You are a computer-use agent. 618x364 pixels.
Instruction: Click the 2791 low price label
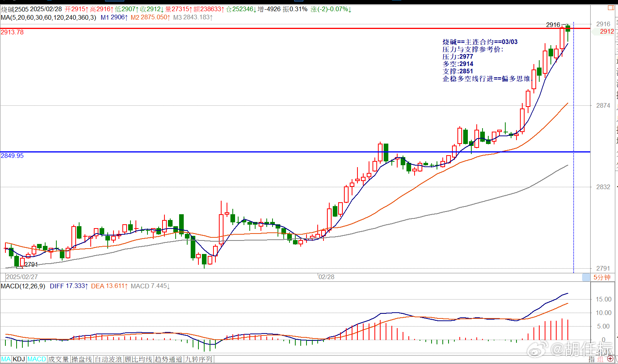(x=31, y=264)
